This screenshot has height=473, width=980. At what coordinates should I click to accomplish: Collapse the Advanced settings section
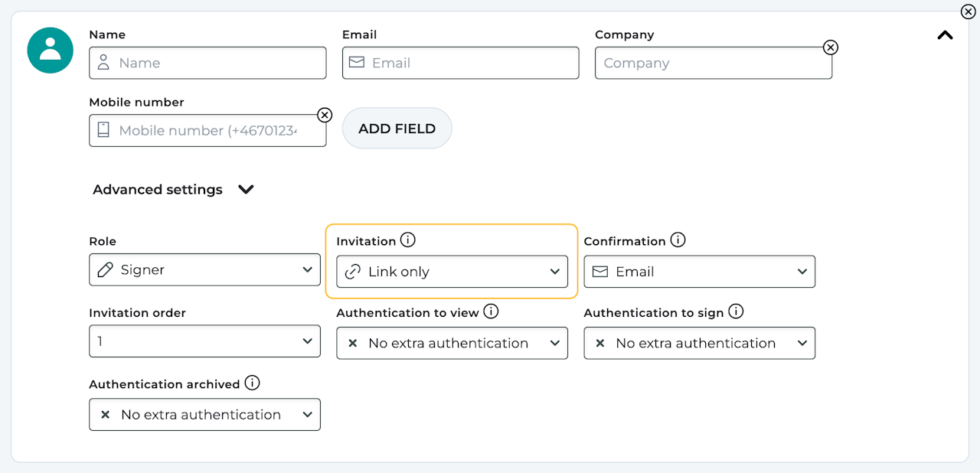(245, 189)
